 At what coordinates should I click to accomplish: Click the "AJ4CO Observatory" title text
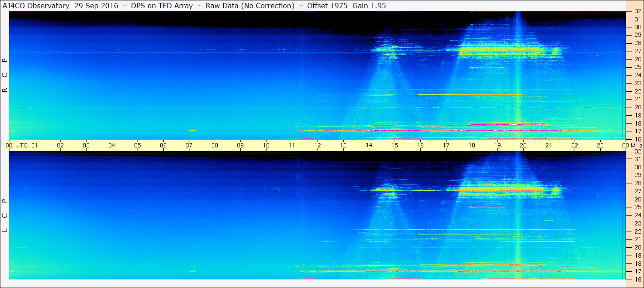36,6
